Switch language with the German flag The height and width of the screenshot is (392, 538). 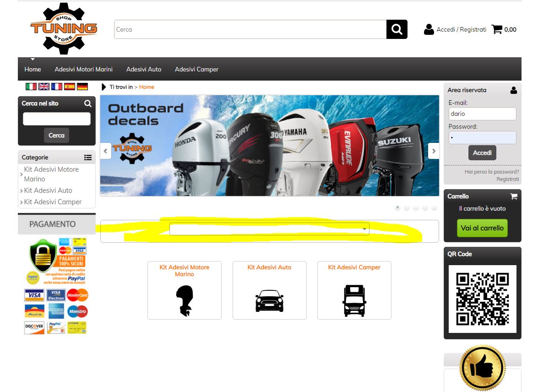coord(82,87)
